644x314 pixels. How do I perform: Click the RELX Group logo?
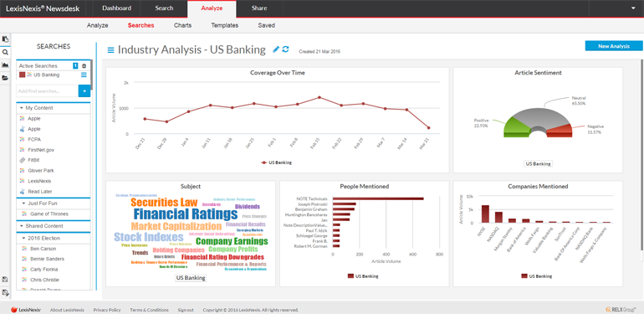point(621,309)
